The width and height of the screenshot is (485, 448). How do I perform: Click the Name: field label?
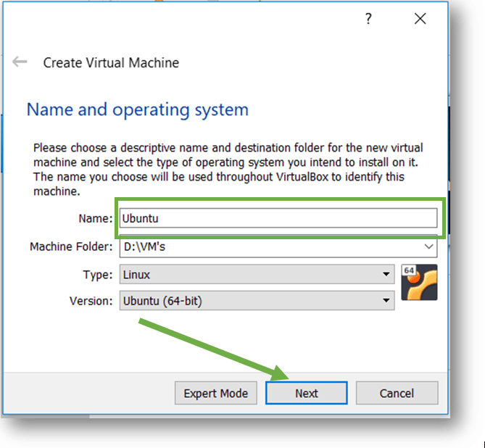[96, 218]
